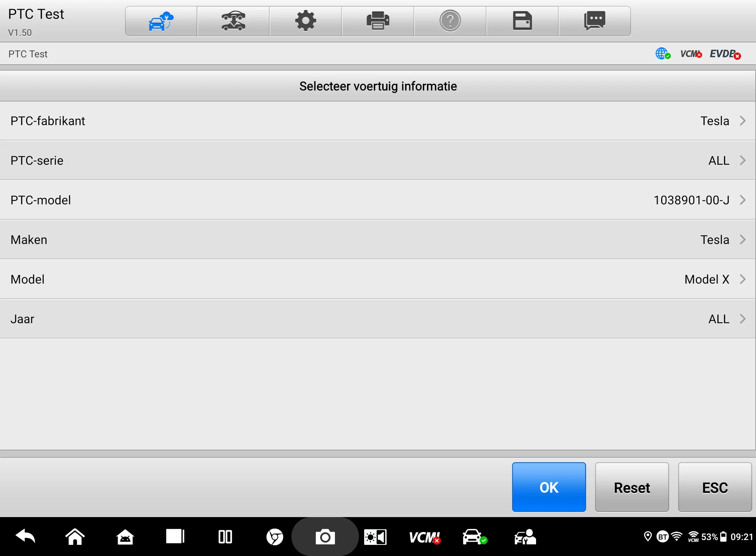Open the message feedback icon

coord(594,21)
